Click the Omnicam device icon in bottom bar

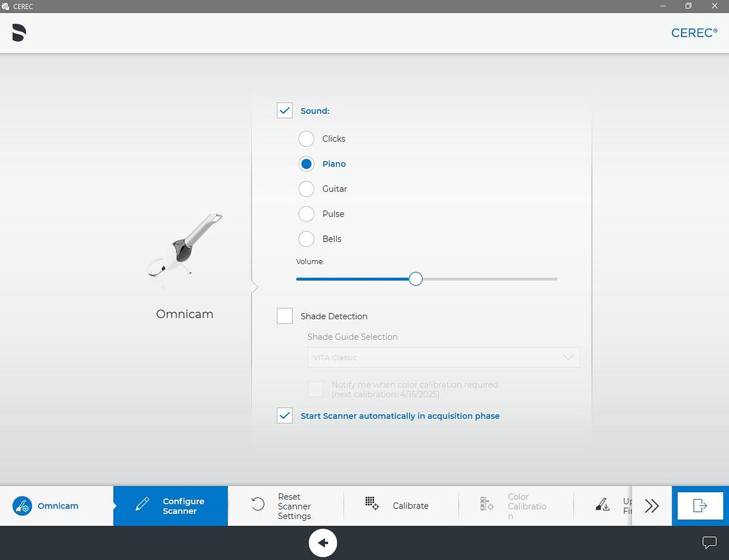(22, 506)
